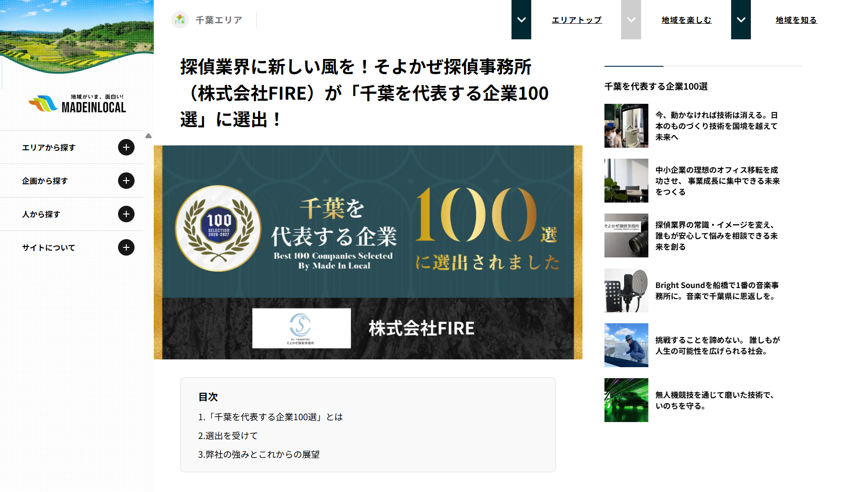Viewport: 868px width, 492px height.
Task: Jump to 3.弊社の強みとこれからの展望 section
Action: pyautogui.click(x=259, y=455)
